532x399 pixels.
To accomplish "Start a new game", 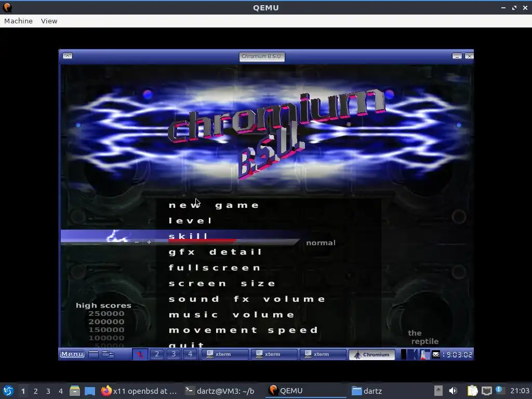I will coord(214,205).
